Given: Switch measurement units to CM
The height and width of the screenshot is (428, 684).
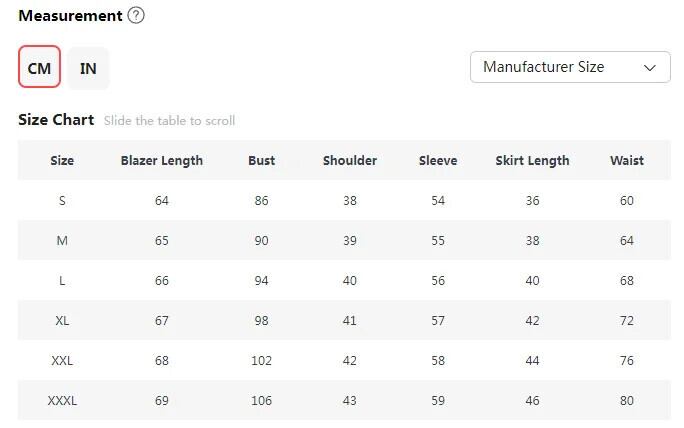Looking at the screenshot, I should pos(39,68).
